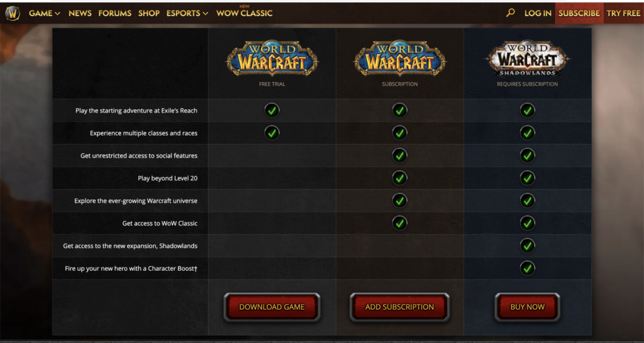Click the Buy Now button
The height and width of the screenshot is (343, 644).
click(528, 307)
